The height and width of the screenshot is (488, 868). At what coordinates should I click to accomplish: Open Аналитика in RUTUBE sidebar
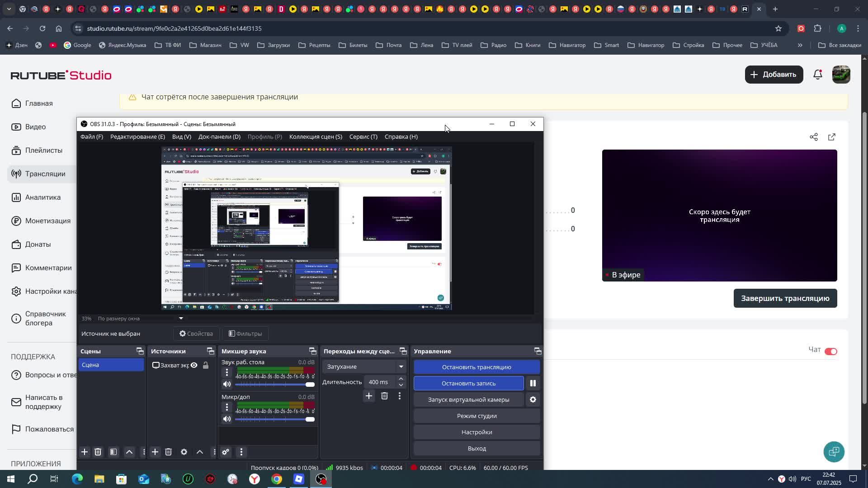(42, 197)
